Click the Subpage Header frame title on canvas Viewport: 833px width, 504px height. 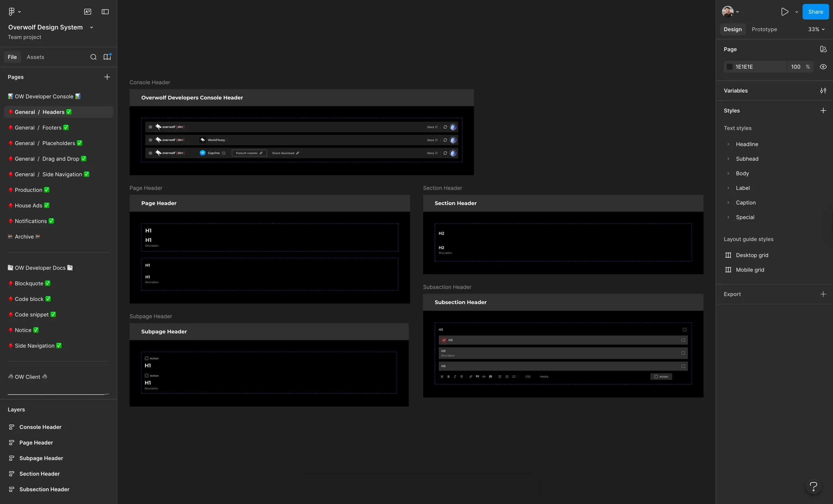pos(151,316)
